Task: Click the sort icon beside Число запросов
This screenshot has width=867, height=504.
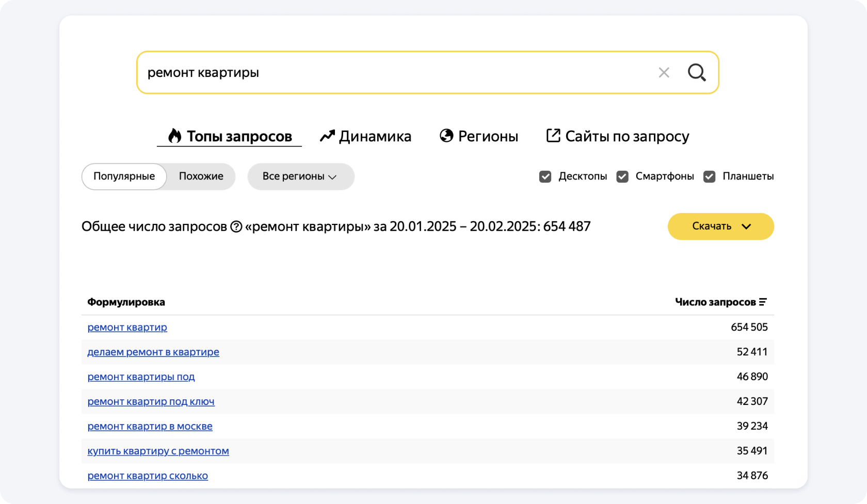Action: click(x=763, y=302)
